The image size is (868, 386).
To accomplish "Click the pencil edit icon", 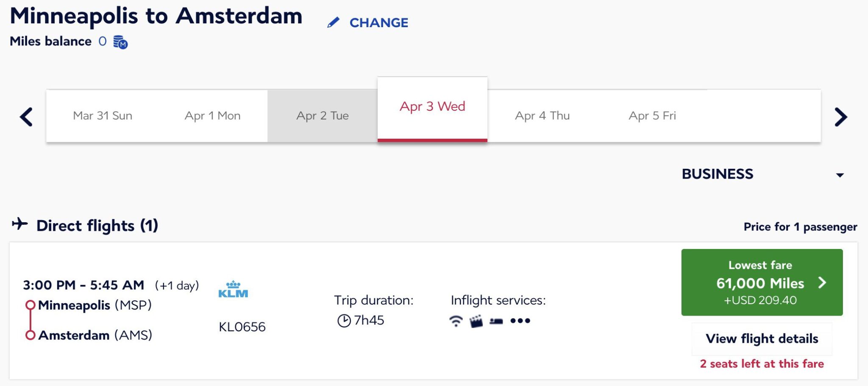I will (x=334, y=22).
